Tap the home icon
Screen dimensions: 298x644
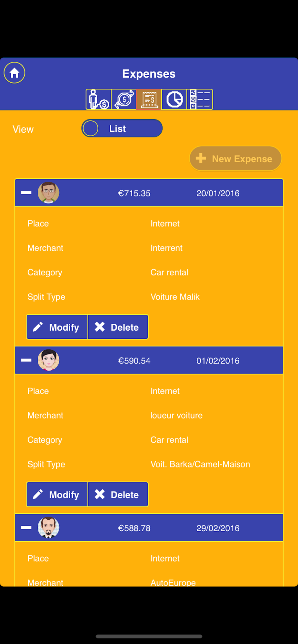pyautogui.click(x=15, y=73)
